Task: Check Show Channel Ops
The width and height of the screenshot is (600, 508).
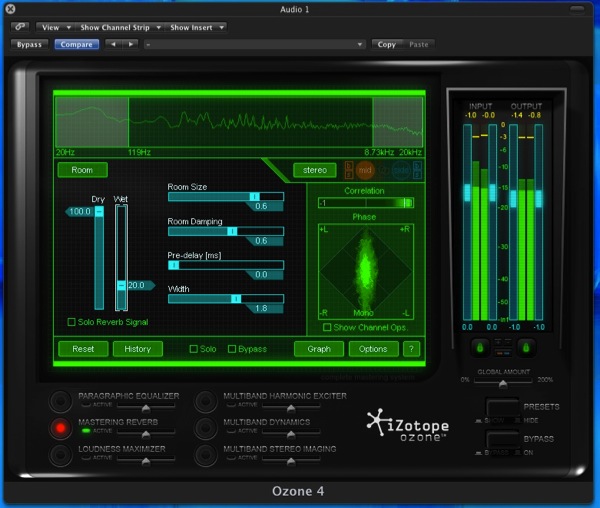Action: 327,327
